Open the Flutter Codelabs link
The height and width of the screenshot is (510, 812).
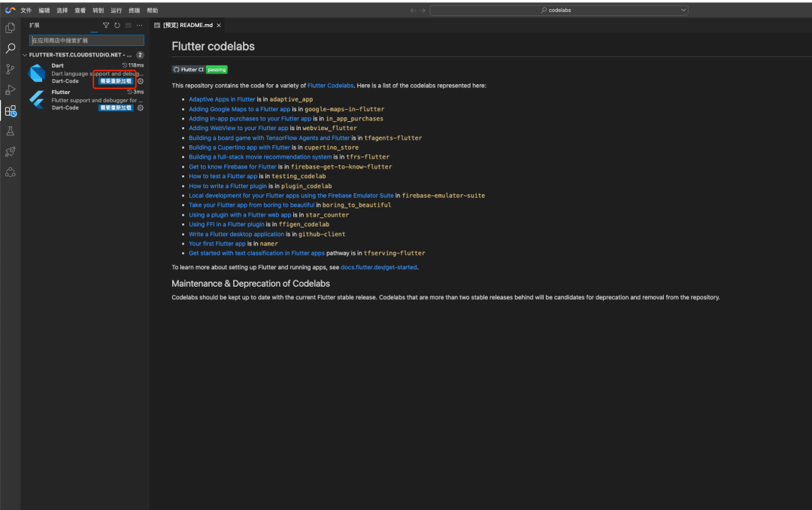[330, 86]
